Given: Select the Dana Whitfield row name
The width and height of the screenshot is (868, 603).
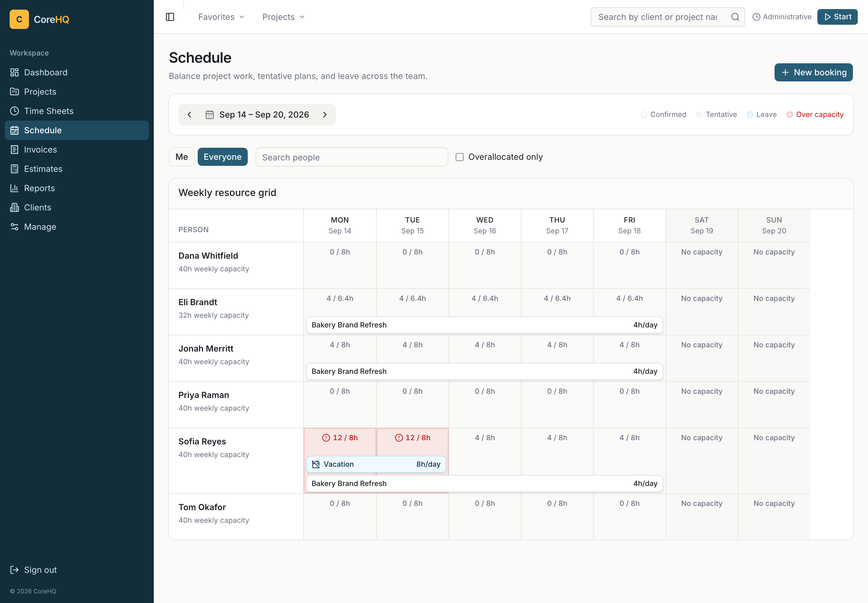Looking at the screenshot, I should tap(208, 256).
